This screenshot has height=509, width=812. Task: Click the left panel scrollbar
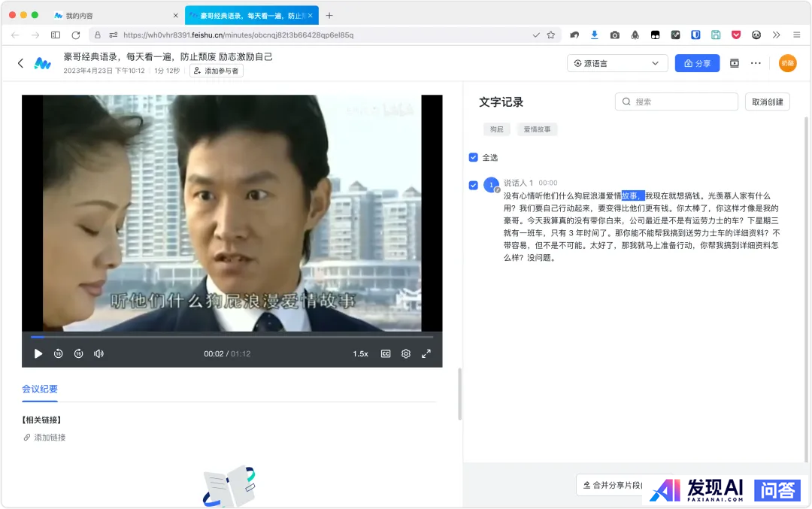click(459, 394)
